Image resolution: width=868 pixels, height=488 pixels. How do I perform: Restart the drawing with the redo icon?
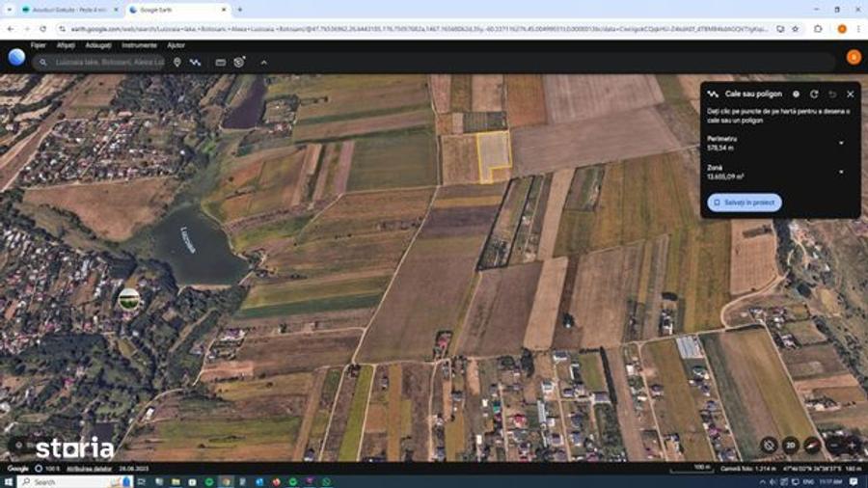pyautogui.click(x=814, y=95)
